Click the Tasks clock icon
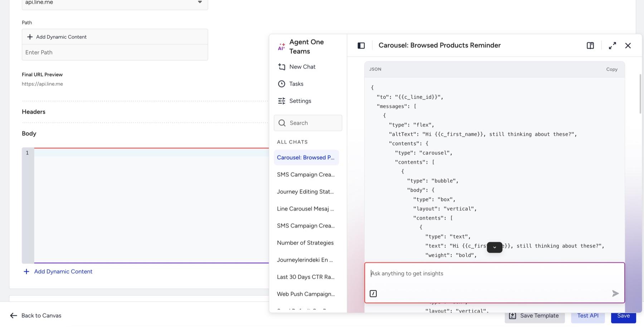 (282, 84)
